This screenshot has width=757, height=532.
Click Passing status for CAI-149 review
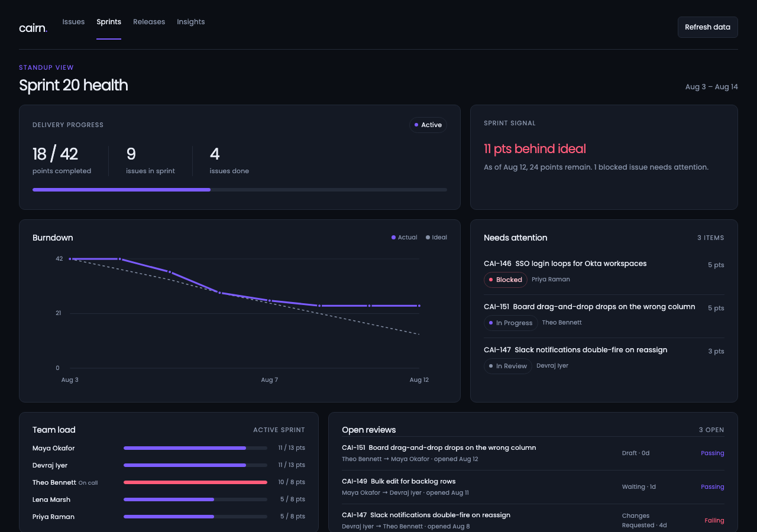[712, 487]
